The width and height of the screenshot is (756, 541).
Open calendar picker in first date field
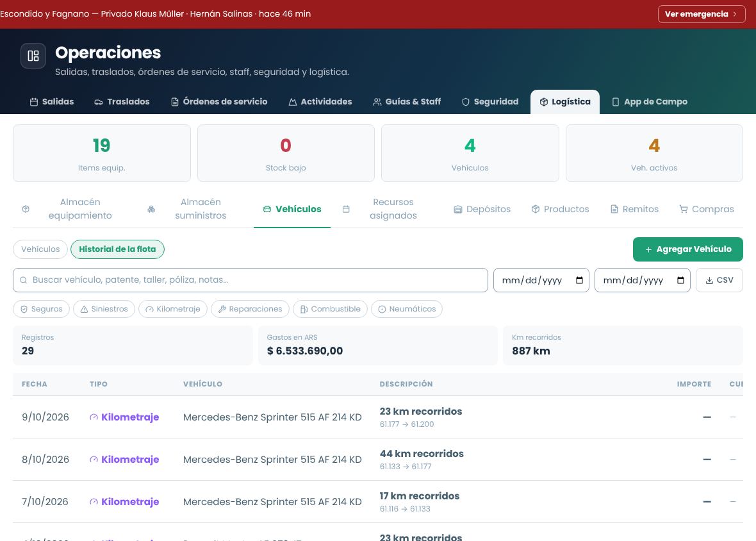(580, 280)
